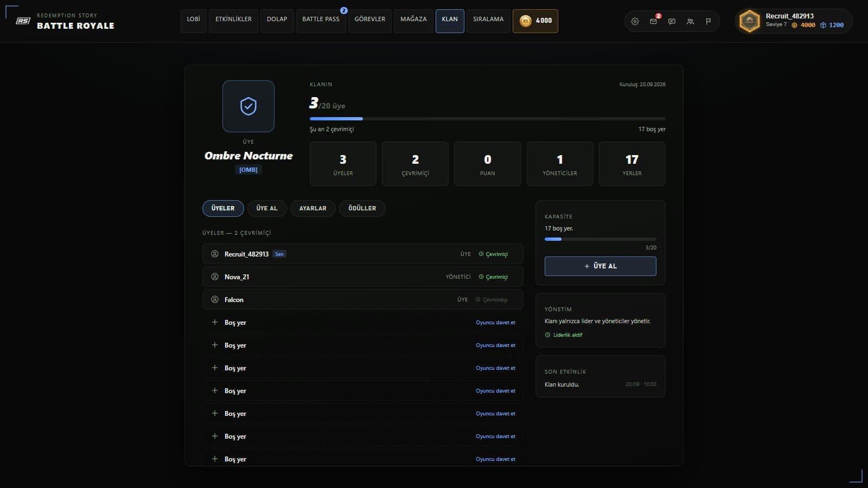868x488 pixels.
Task: Open the KLAN navigation tab
Action: [450, 21]
